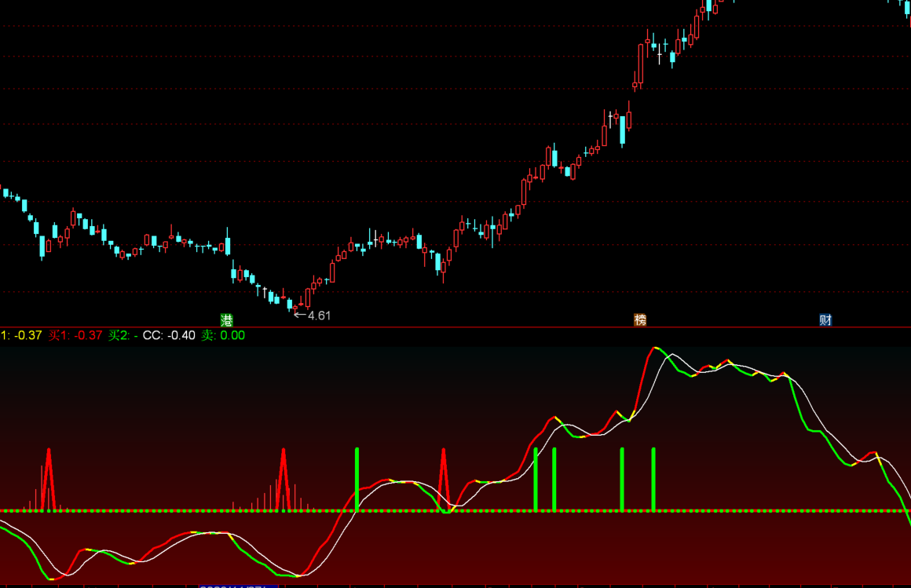The image size is (911, 588).
Task: Click the 4.61 low price label
Action: click(319, 316)
